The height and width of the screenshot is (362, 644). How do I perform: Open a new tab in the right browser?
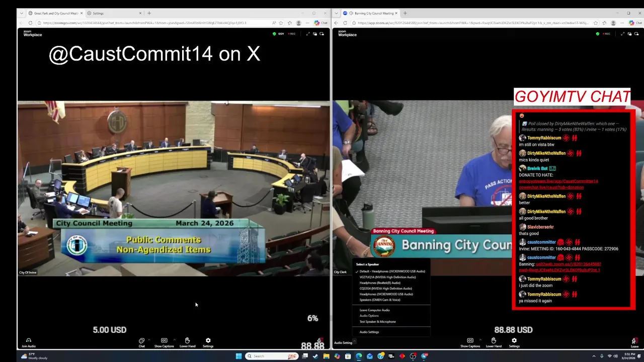[405, 13]
